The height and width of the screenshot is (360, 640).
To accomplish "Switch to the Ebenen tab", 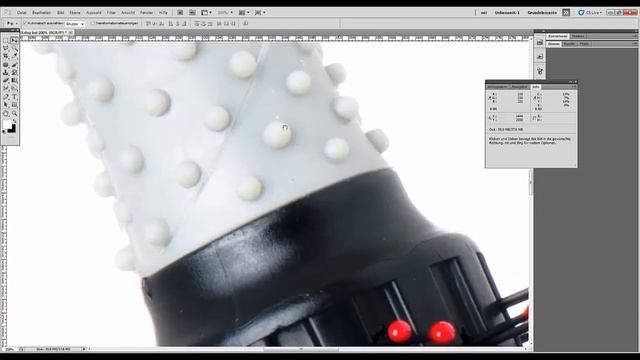I will tap(554, 44).
